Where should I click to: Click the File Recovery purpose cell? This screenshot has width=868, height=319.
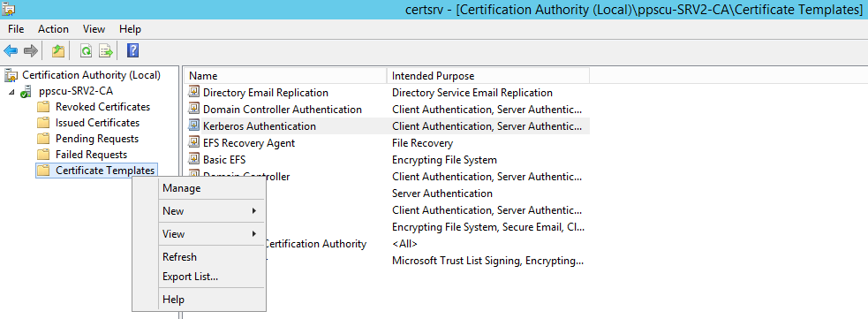point(422,143)
